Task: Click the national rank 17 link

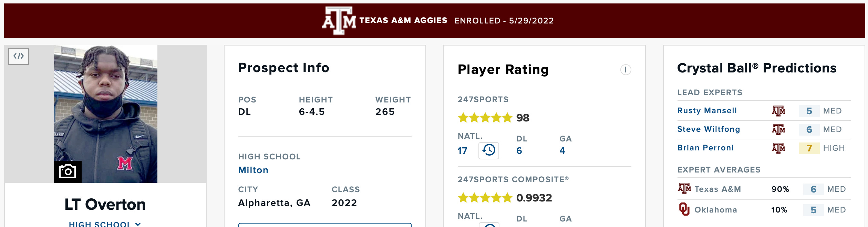Action: pyautogui.click(x=462, y=151)
